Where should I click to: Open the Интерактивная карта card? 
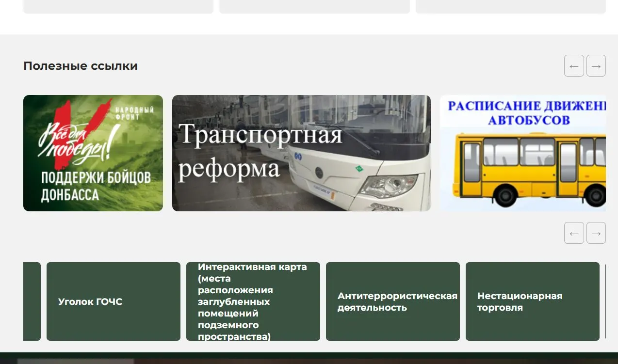[x=253, y=301]
